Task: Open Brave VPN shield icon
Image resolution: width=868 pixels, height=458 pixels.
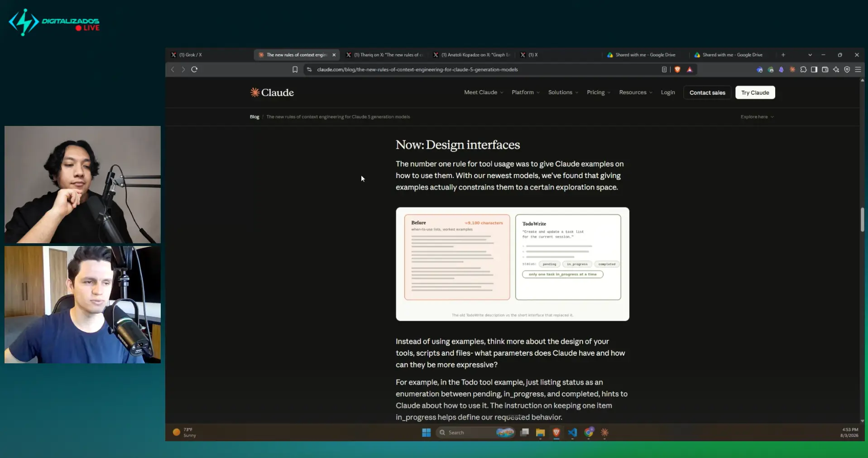Action: (847, 69)
